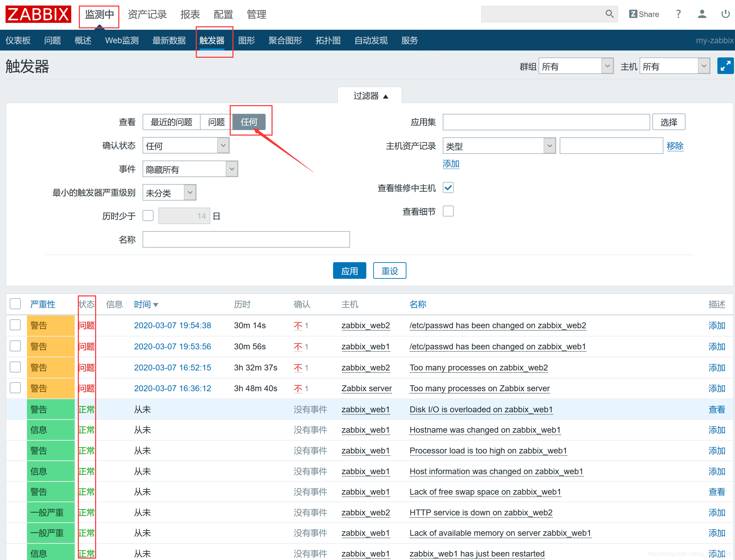
Task: Select the 问题 view option in filter
Action: (217, 122)
